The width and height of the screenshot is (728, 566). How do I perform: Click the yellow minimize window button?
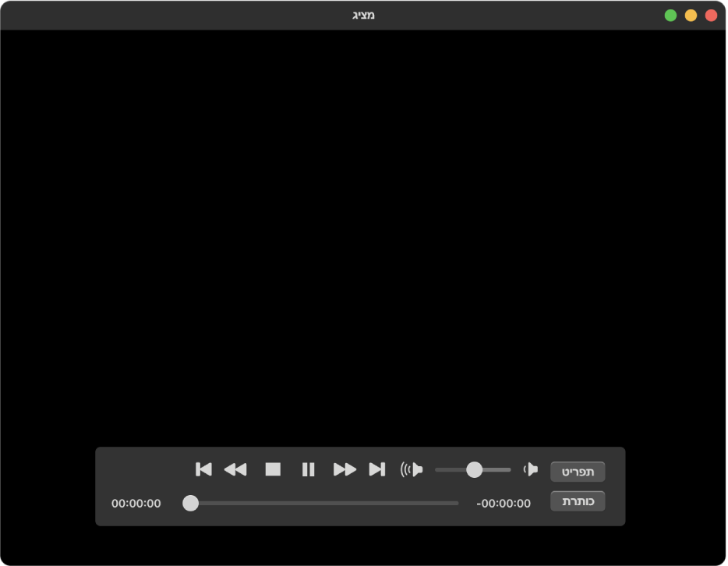click(691, 16)
